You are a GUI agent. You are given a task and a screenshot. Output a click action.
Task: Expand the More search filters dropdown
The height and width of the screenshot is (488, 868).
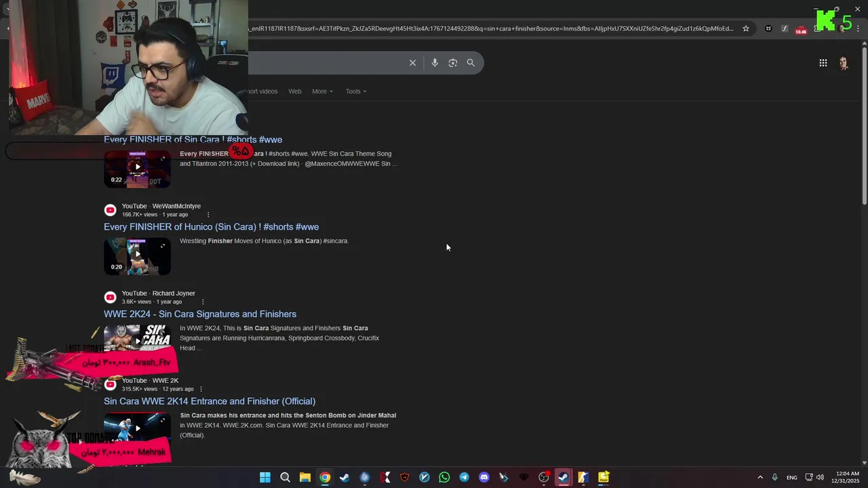(322, 91)
